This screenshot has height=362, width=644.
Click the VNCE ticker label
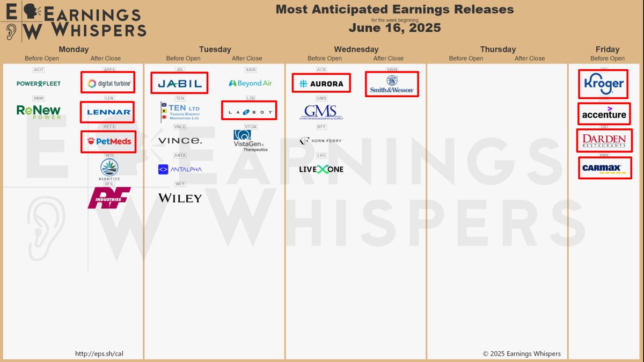pos(180,127)
